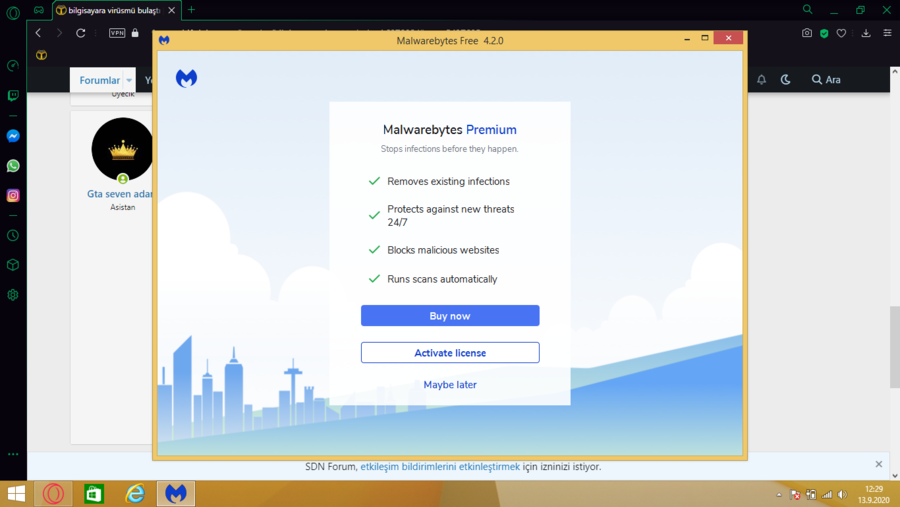Image resolution: width=900 pixels, height=507 pixels.
Task: Choose the Maybe later link
Action: click(450, 385)
